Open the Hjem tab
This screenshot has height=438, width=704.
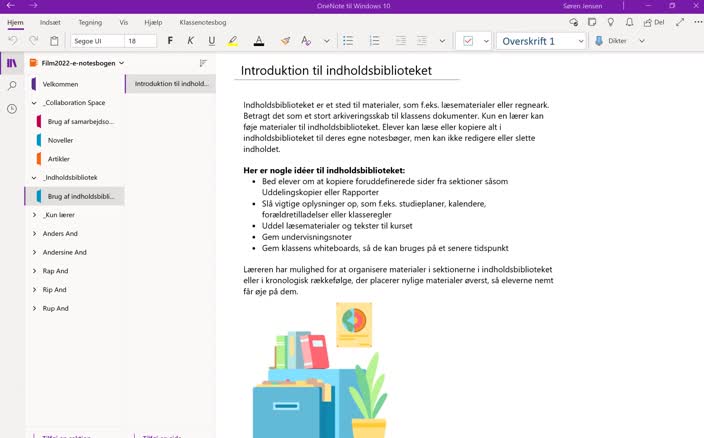pos(15,22)
